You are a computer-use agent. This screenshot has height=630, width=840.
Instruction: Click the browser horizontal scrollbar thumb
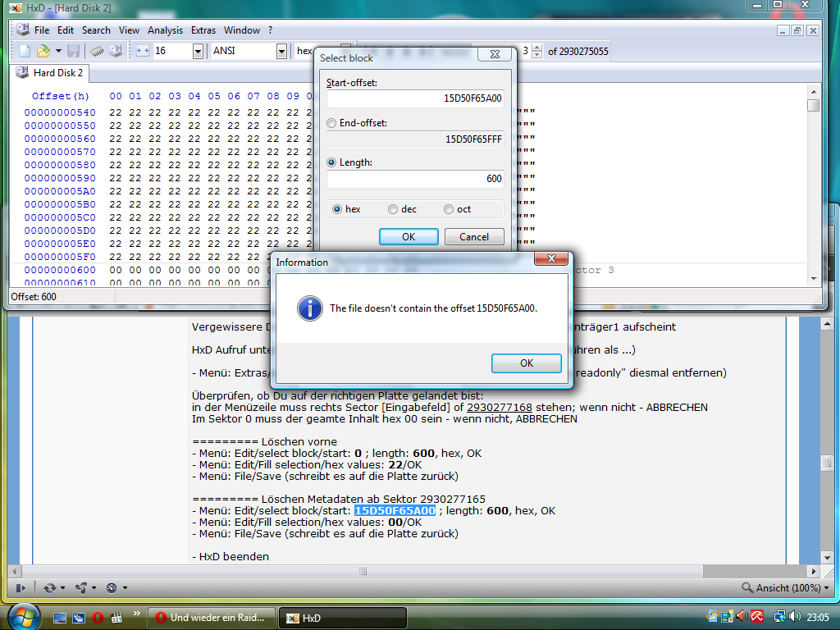click(x=363, y=571)
